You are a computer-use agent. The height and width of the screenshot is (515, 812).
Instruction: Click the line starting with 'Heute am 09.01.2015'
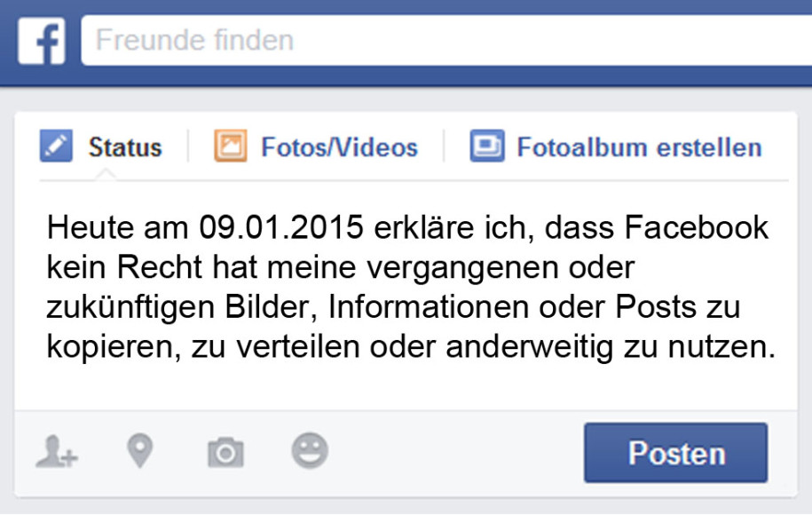pos(407,227)
